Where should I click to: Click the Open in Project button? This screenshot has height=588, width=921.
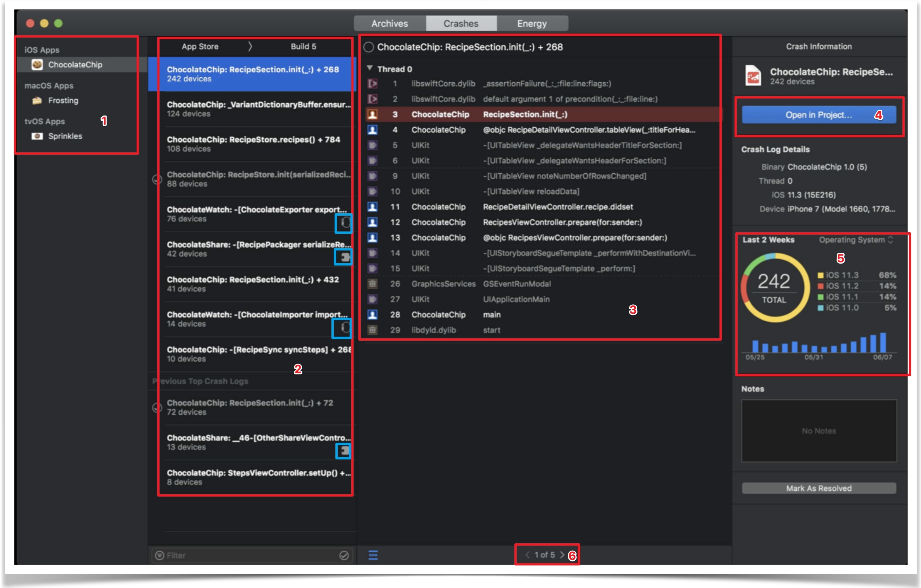[x=818, y=115]
